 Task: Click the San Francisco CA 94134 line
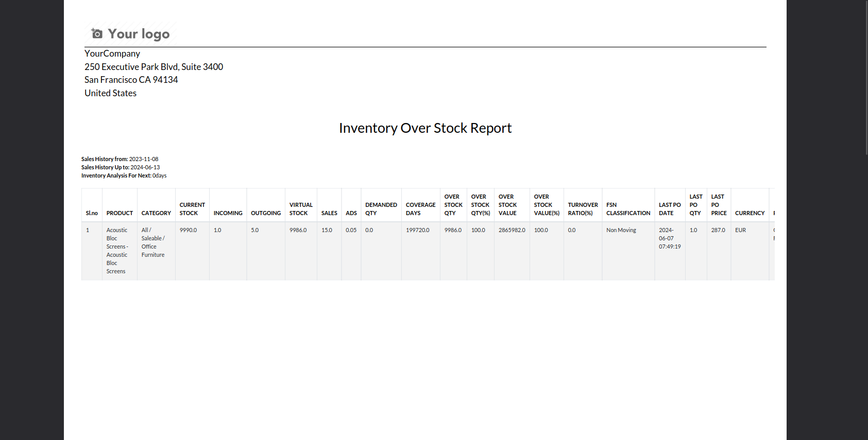[x=131, y=80]
